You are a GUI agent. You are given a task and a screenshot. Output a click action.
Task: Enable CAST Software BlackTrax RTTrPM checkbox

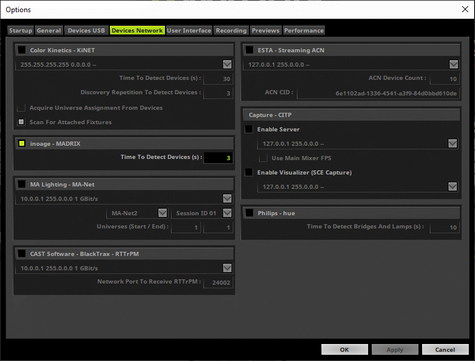[x=22, y=254]
